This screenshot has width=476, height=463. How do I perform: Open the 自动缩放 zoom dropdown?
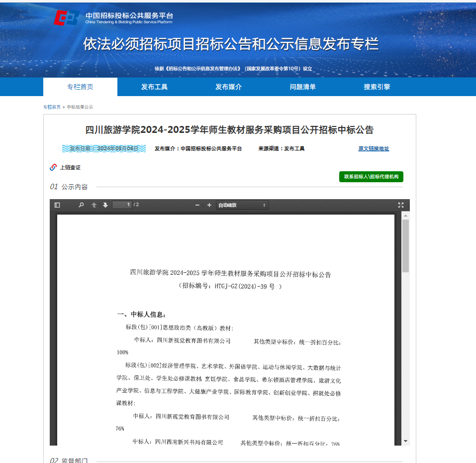(x=242, y=205)
